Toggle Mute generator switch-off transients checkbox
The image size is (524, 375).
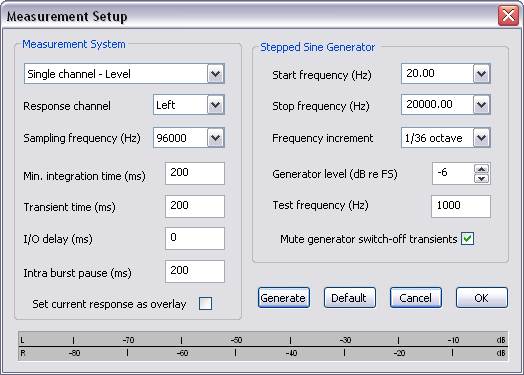pyautogui.click(x=467, y=239)
